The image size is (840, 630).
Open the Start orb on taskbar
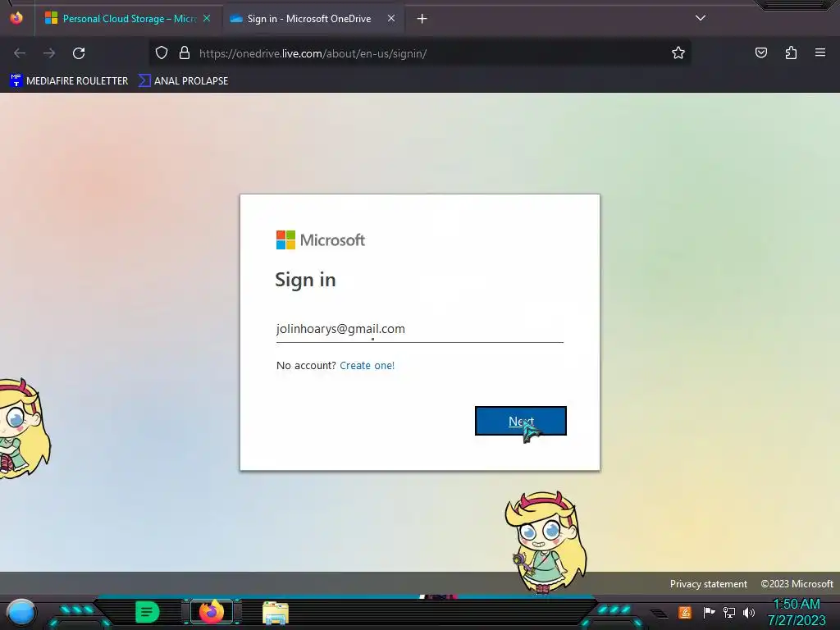(x=21, y=612)
